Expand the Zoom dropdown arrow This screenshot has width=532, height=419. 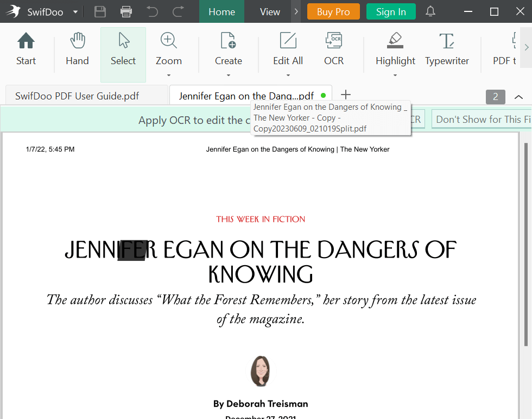[169, 75]
